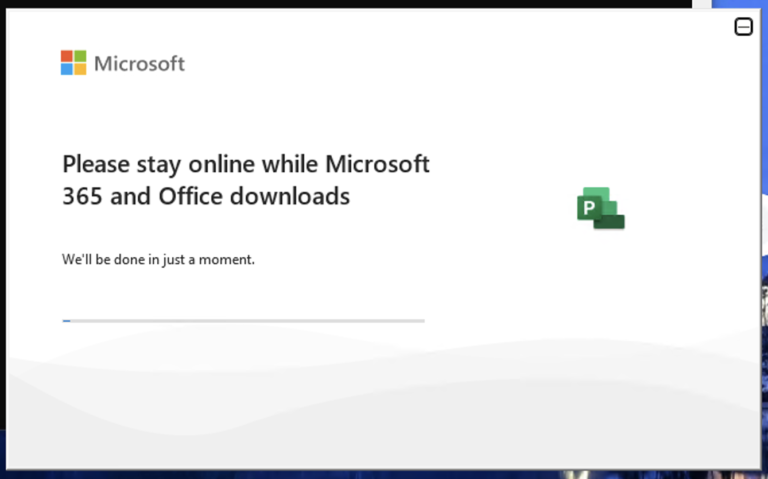
Task: Minimize the Office installer window
Action: (743, 26)
